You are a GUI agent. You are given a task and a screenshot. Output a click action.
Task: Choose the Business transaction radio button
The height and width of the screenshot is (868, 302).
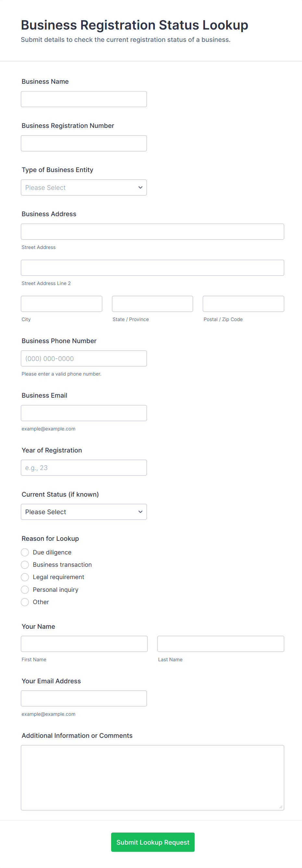[25, 564]
